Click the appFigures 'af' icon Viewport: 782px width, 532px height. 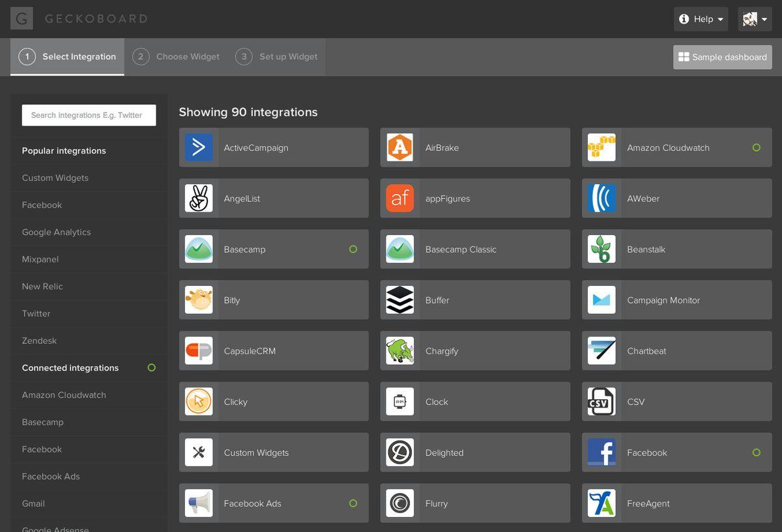point(400,199)
